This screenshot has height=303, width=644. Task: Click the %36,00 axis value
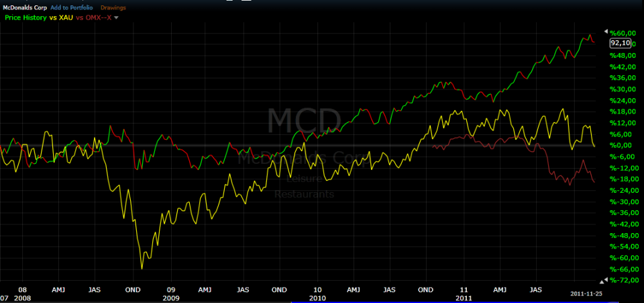point(624,78)
